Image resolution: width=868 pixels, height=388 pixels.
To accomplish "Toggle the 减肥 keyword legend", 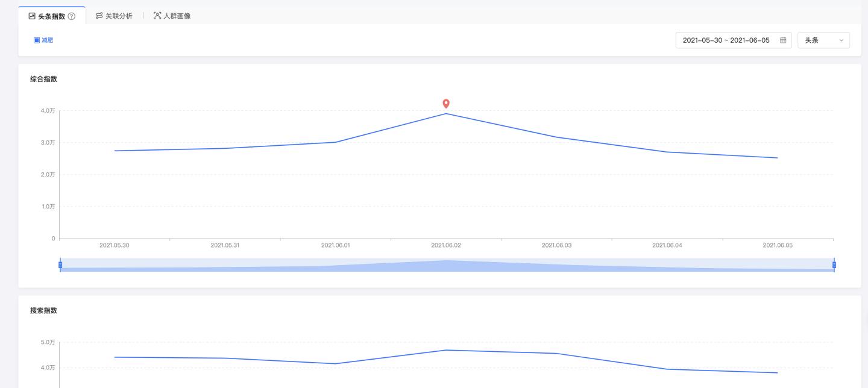I will click(x=43, y=40).
